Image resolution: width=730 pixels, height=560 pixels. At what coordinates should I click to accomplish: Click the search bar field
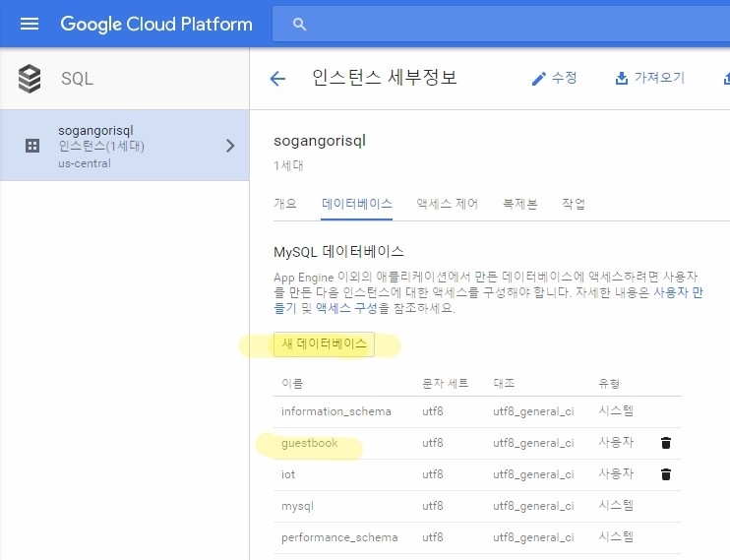(501, 24)
